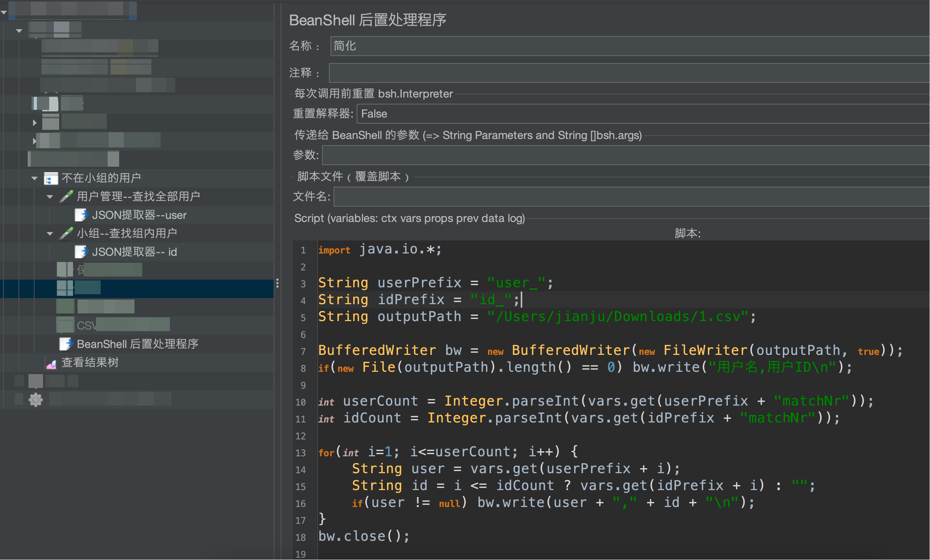Select JSON提取器--user tree item

pos(139,215)
